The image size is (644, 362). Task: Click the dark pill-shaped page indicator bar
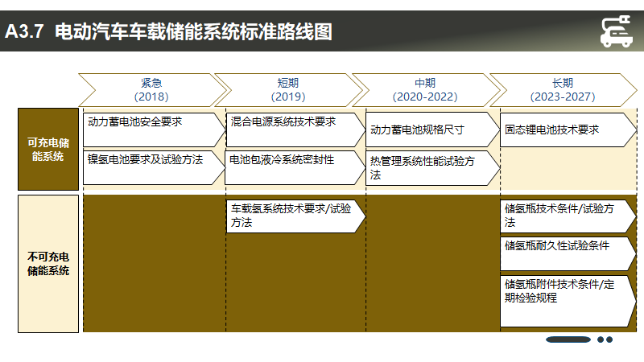[568, 339]
